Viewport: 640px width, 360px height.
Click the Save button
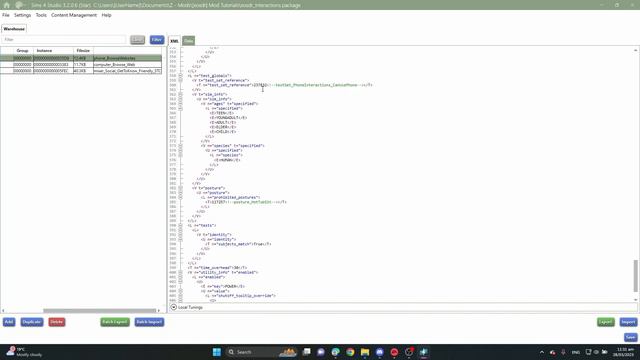(631, 337)
